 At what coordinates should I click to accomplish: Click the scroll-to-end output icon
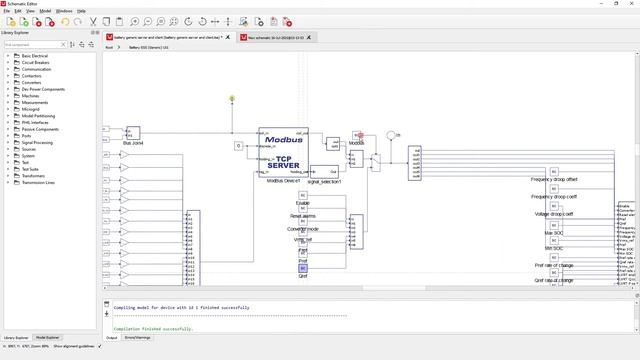[x=107, y=313]
